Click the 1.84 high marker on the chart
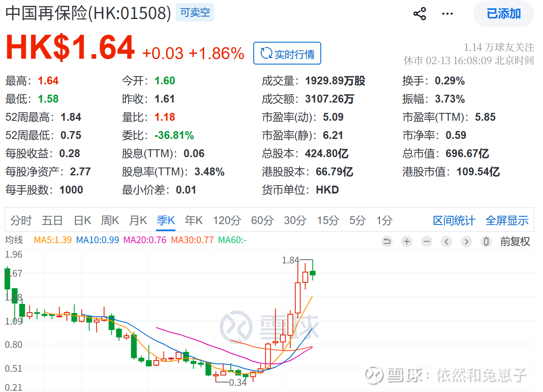This screenshot has height=392, width=543. pyautogui.click(x=290, y=260)
